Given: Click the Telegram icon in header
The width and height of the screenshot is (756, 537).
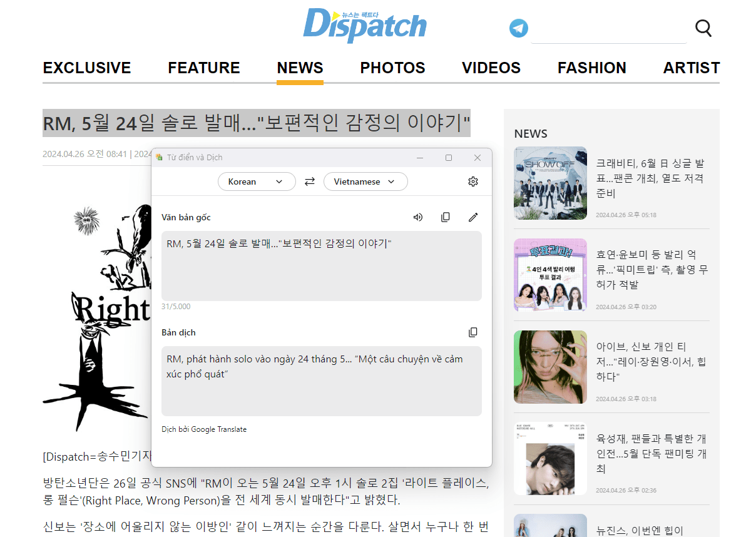Looking at the screenshot, I should tap(518, 28).
